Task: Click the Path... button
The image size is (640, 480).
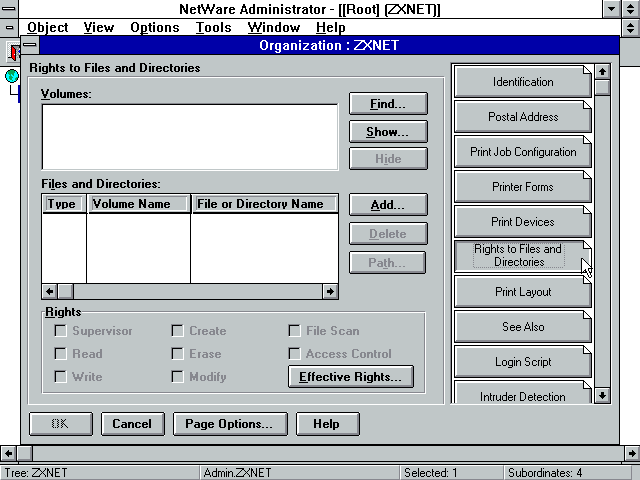Action: pos(387,262)
